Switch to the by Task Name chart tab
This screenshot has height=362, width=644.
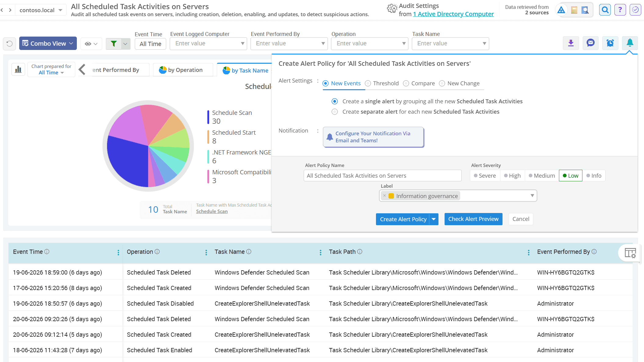[246, 70]
